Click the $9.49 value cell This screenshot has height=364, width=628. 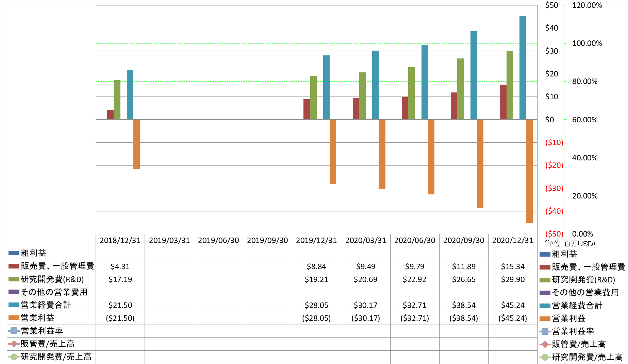(366, 266)
